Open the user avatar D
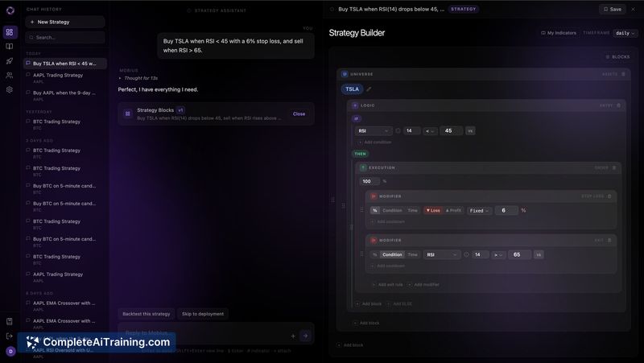 10,351
